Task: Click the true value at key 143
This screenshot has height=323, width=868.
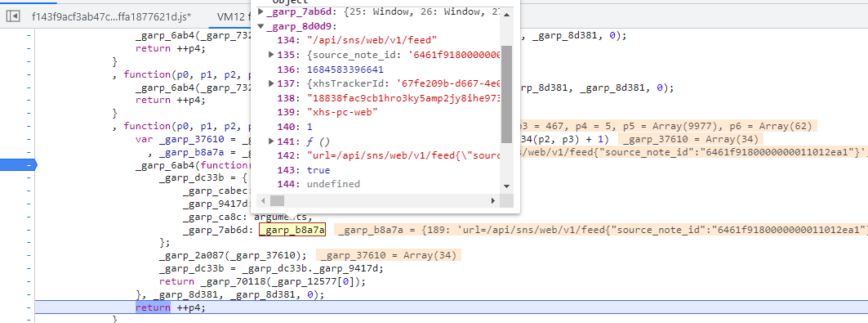Action: point(318,170)
